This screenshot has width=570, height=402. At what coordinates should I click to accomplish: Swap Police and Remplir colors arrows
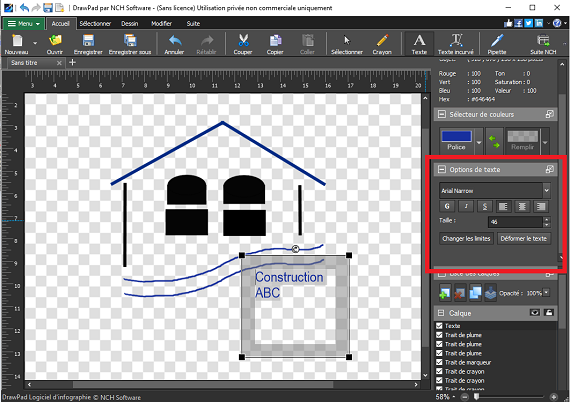[494, 141]
